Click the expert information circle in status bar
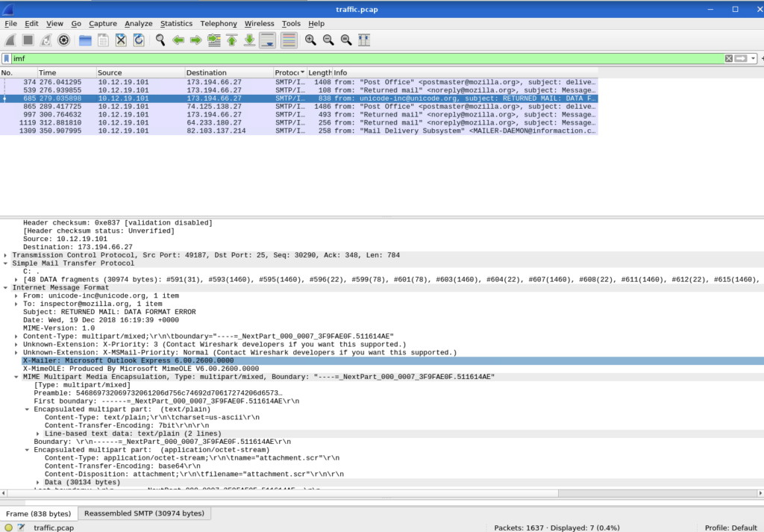 tap(8, 527)
